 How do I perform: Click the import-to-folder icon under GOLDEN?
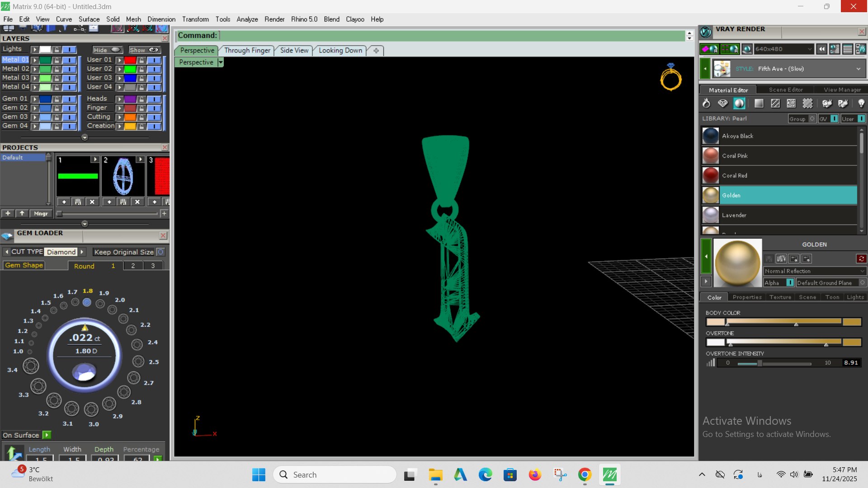click(x=794, y=258)
